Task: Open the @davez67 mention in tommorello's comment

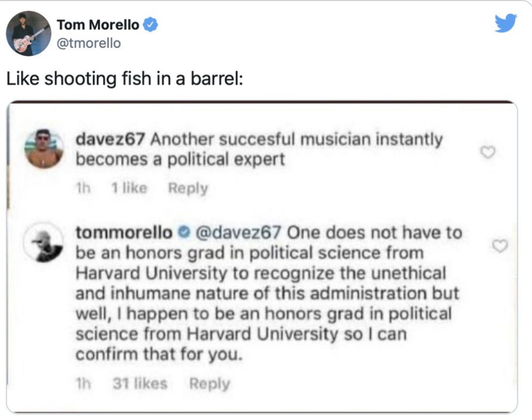Action: click(238, 233)
